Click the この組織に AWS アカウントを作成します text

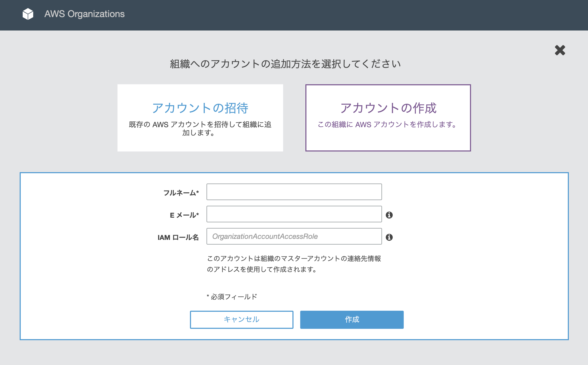(x=387, y=125)
